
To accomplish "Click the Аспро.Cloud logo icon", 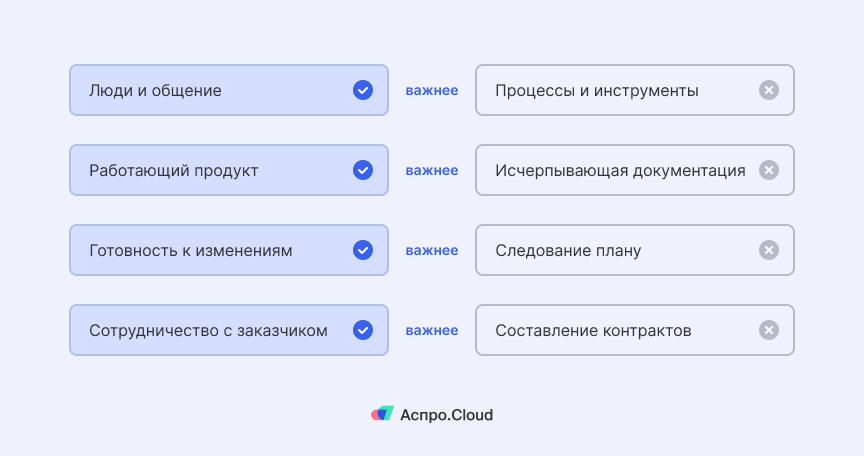I will [382, 414].
